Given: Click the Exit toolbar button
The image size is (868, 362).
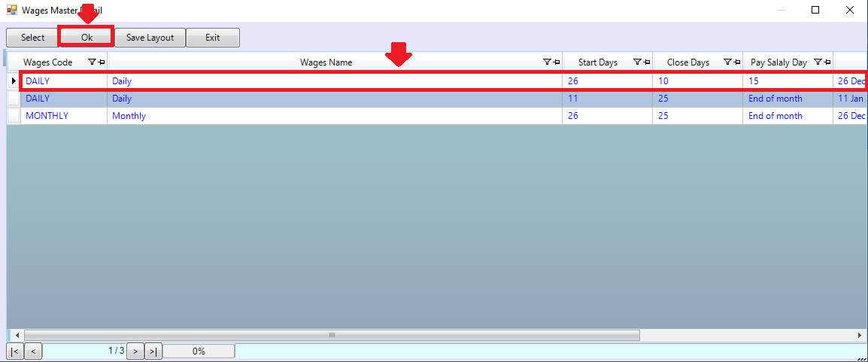Looking at the screenshot, I should (213, 38).
